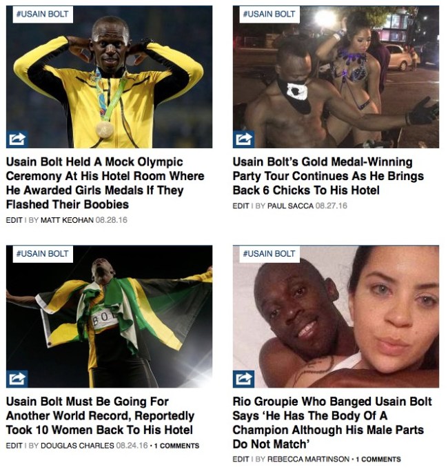Click EDIT link beside Matt Keohan byline
The width and height of the screenshot is (448, 476).
click(x=14, y=220)
